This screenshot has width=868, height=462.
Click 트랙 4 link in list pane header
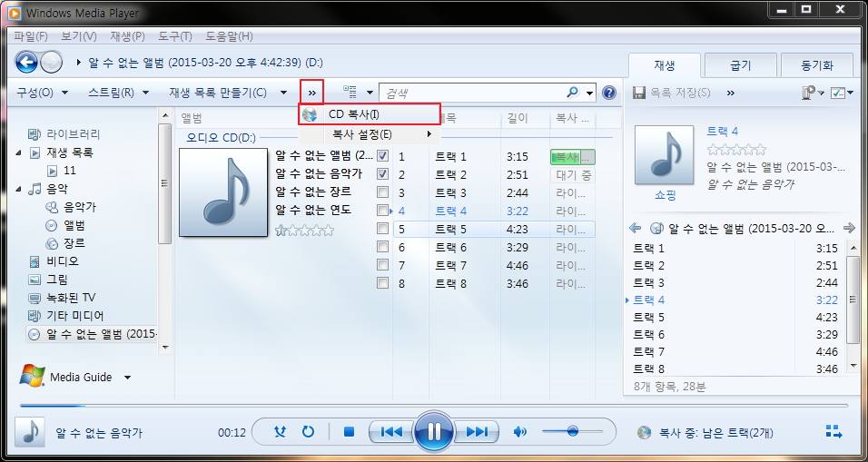(x=723, y=131)
